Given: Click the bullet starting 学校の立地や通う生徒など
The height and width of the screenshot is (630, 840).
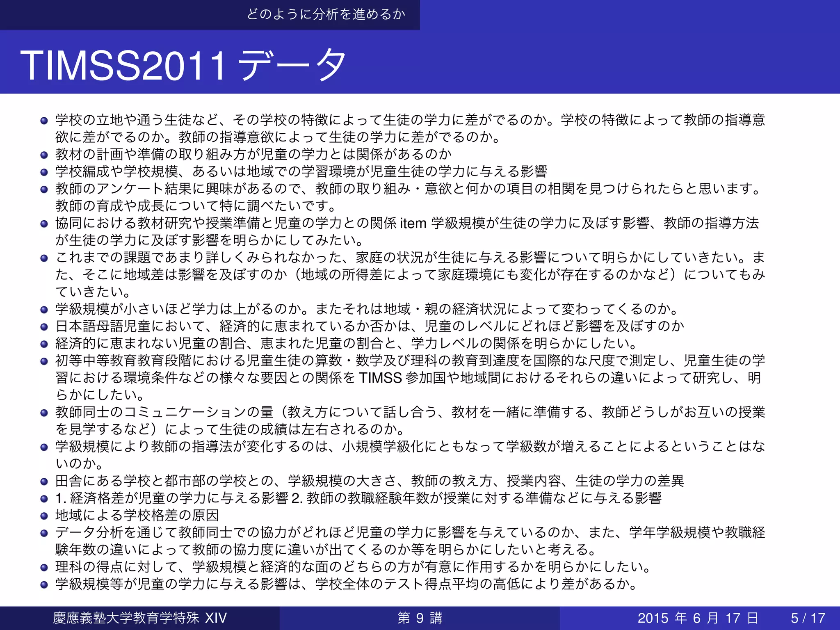Looking at the screenshot, I should [410, 128].
